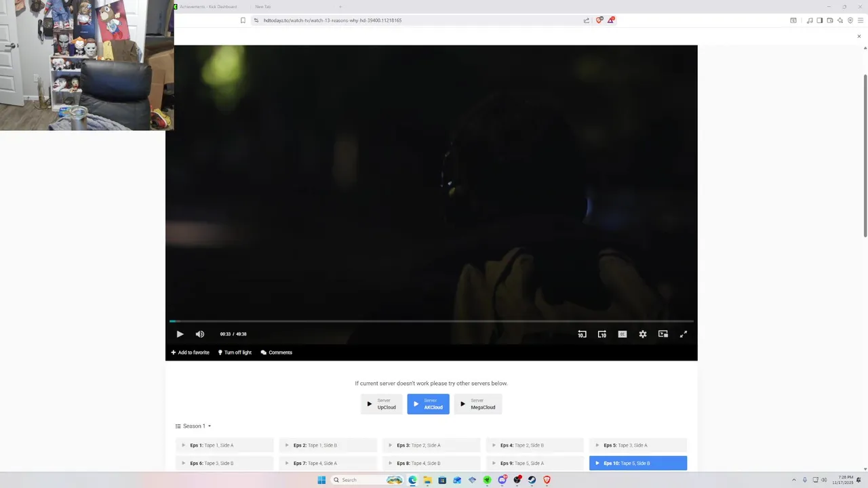
Task: Add to favorite
Action: coord(190,352)
